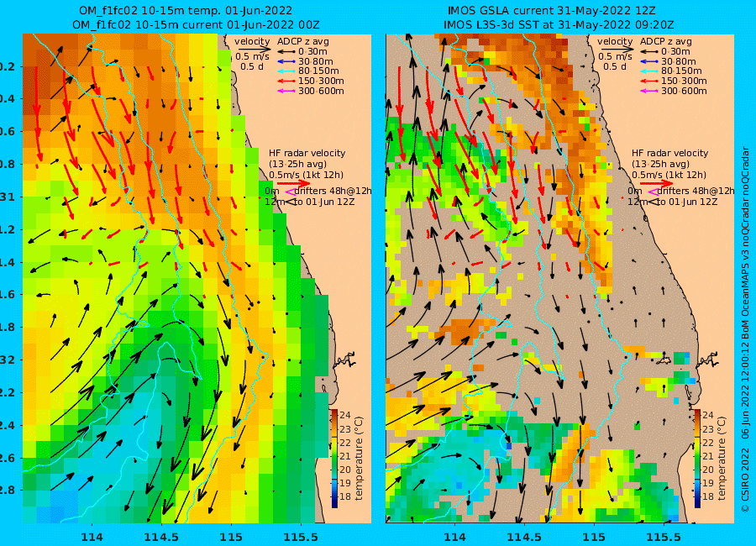Click the 24 tick on left temperature colour bar
This screenshot has height=546, width=756.
tap(344, 415)
